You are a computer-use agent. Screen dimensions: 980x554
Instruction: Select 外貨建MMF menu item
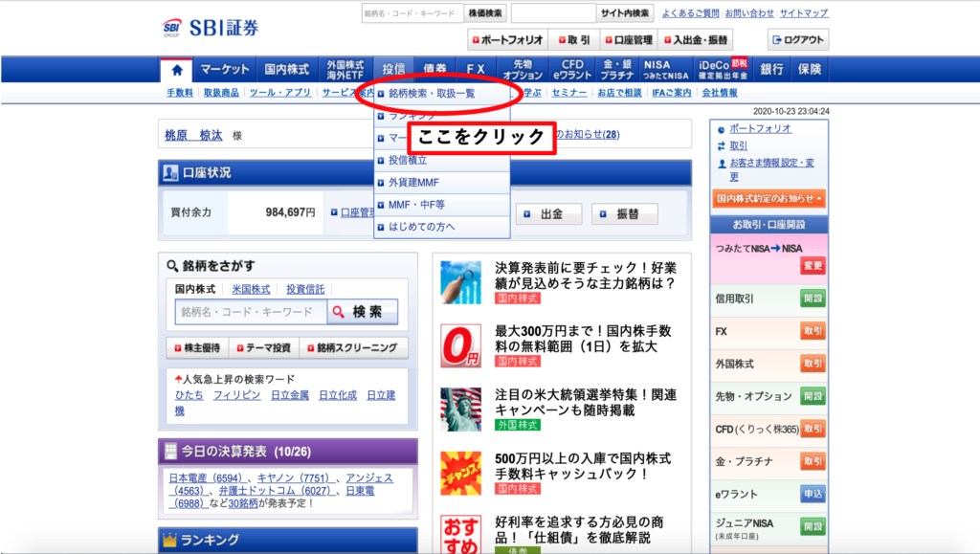442,183
